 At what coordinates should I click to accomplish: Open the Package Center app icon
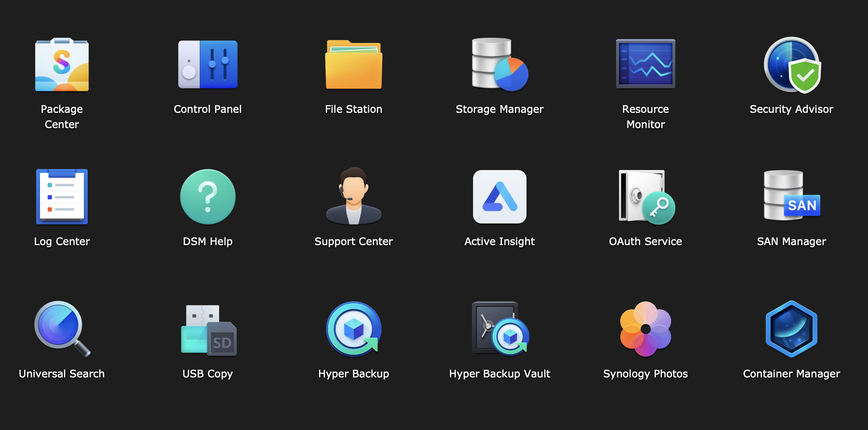click(x=62, y=64)
